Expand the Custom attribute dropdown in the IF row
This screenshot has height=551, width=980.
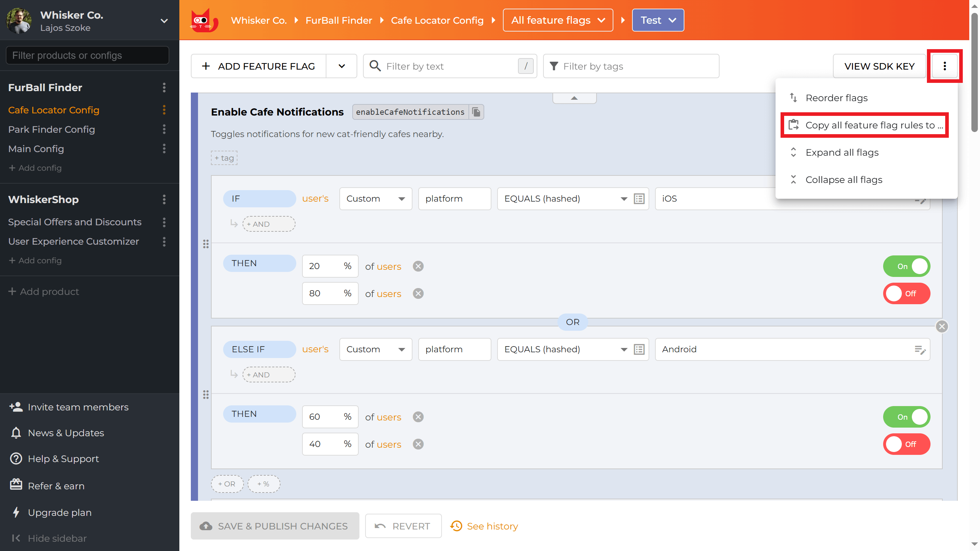pos(375,199)
